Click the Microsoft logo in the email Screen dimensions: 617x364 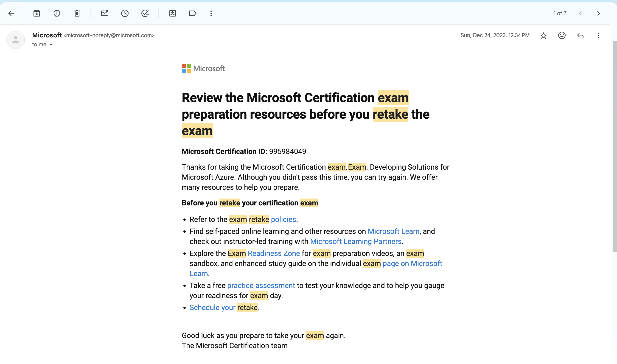point(203,68)
